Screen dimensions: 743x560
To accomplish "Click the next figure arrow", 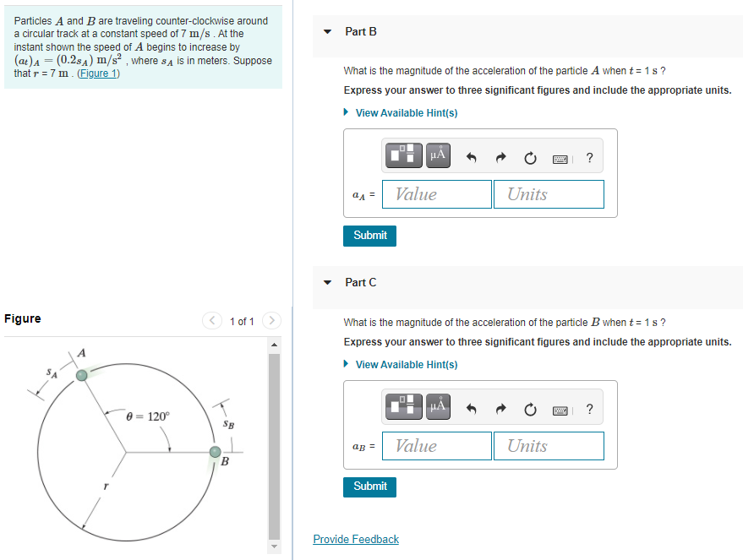I will pos(271,321).
